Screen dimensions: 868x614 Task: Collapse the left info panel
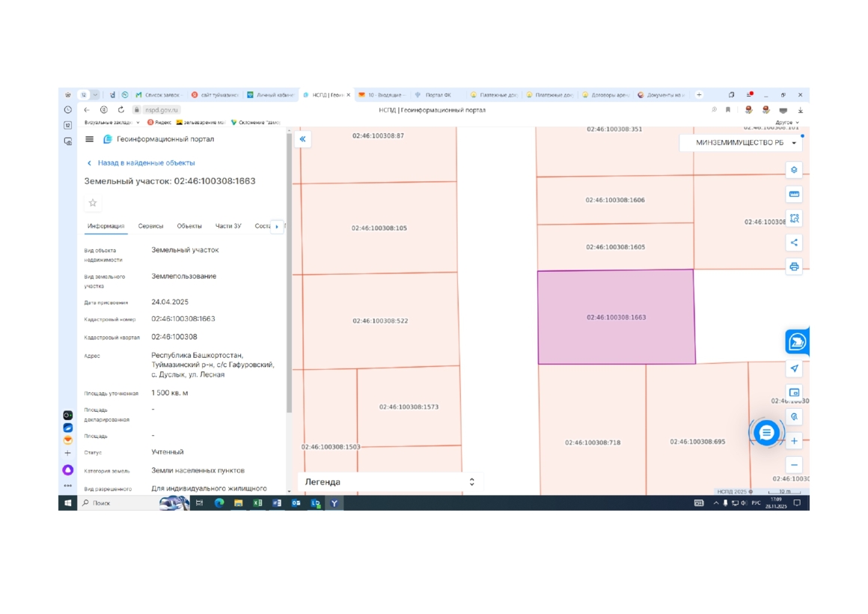pyautogui.click(x=302, y=139)
